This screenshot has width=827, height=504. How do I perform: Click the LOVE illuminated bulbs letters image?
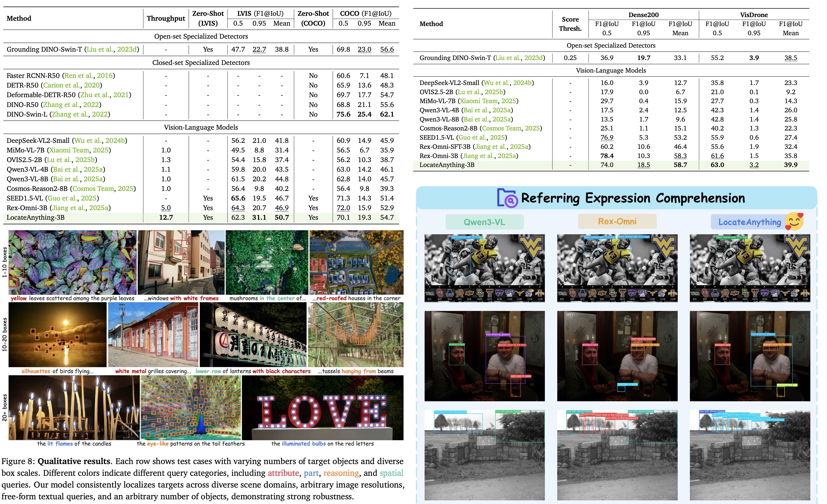[x=323, y=407]
